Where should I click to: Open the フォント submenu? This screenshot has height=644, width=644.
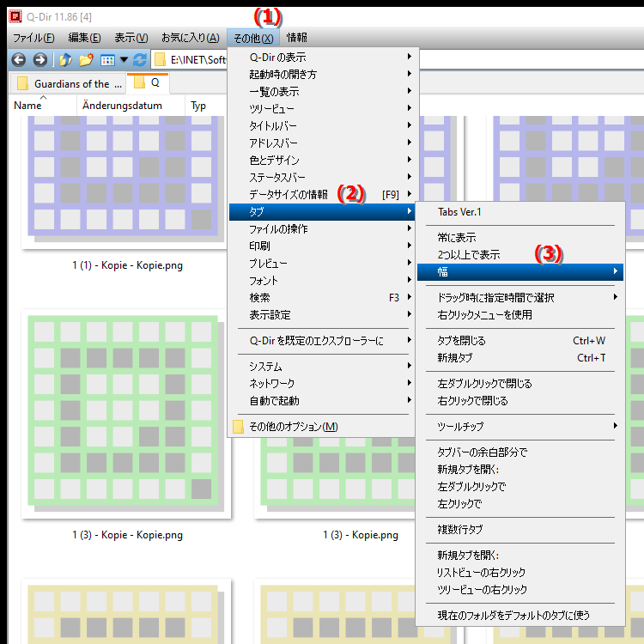point(321,281)
